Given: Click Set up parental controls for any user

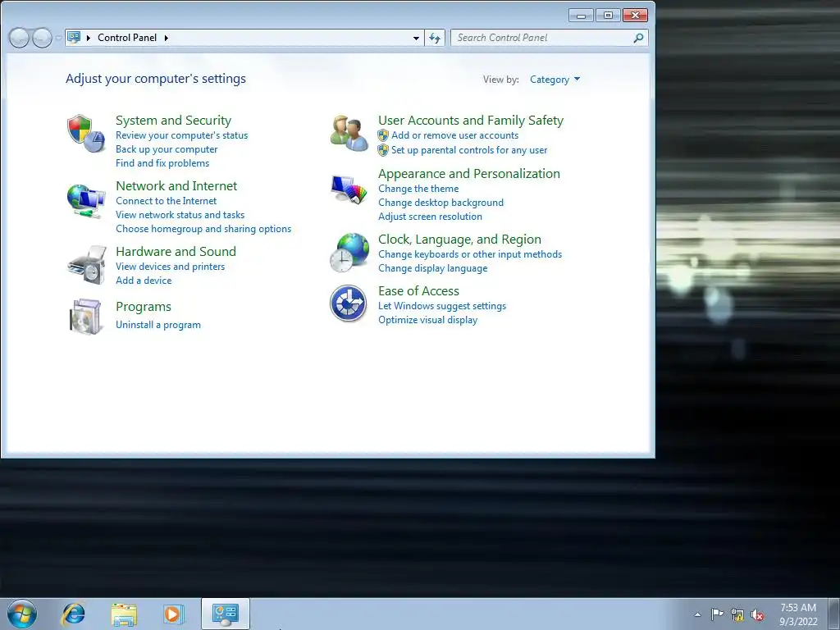Looking at the screenshot, I should click(469, 150).
